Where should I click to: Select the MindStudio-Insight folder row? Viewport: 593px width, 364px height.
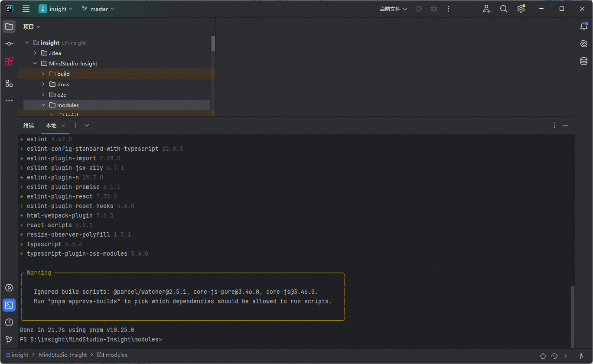coord(117,63)
